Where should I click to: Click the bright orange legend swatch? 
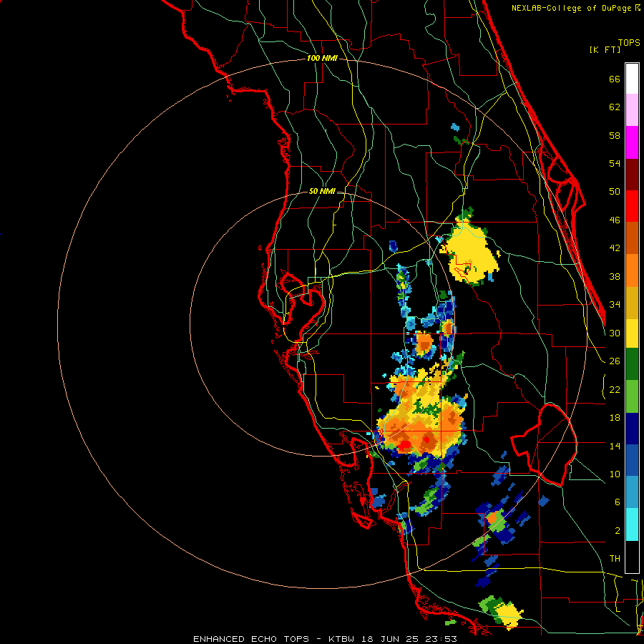[x=632, y=270]
